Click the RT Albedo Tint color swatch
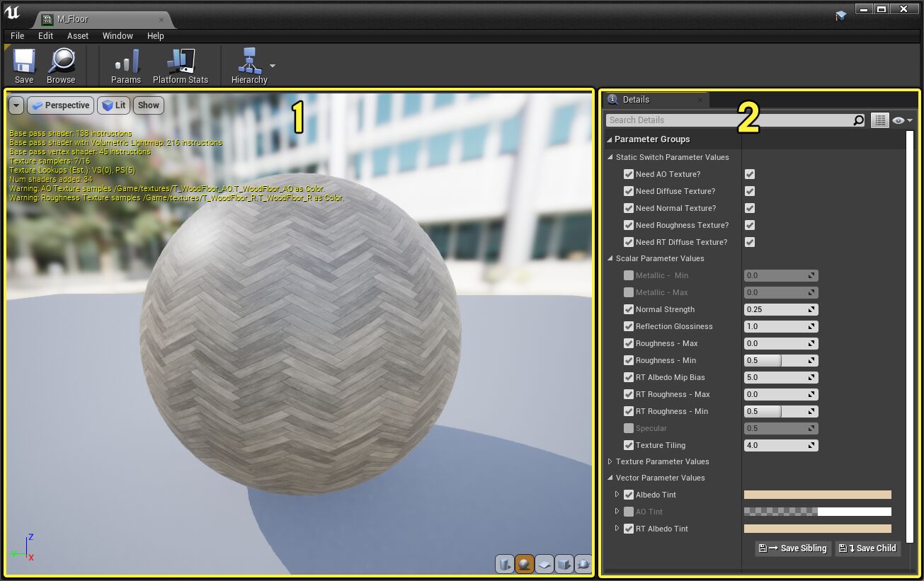924x581 pixels. [818, 528]
